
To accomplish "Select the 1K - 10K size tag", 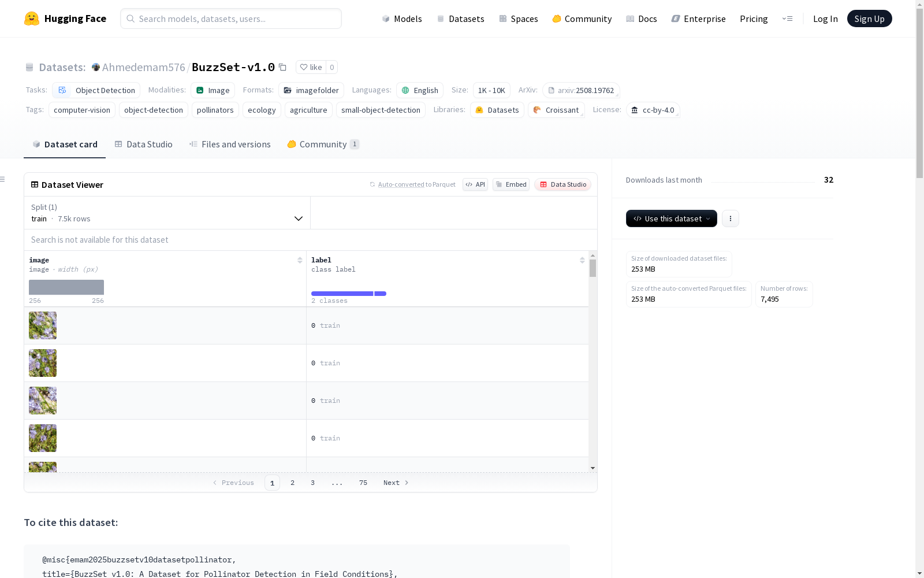I will point(491,90).
